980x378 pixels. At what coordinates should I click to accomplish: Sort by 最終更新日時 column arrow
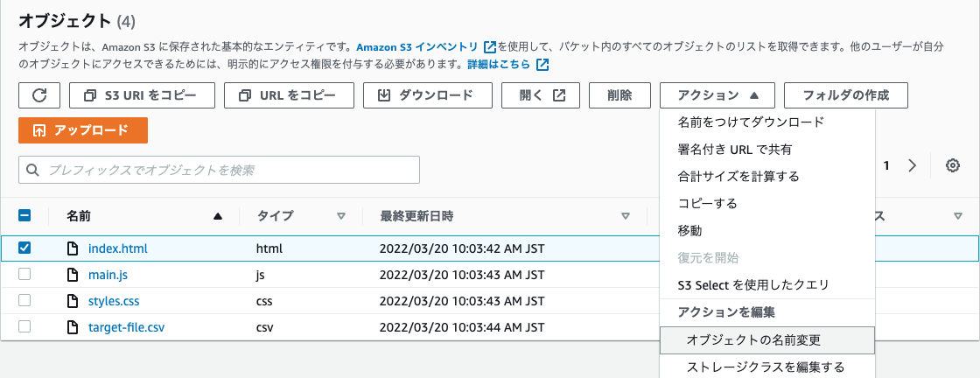click(625, 216)
